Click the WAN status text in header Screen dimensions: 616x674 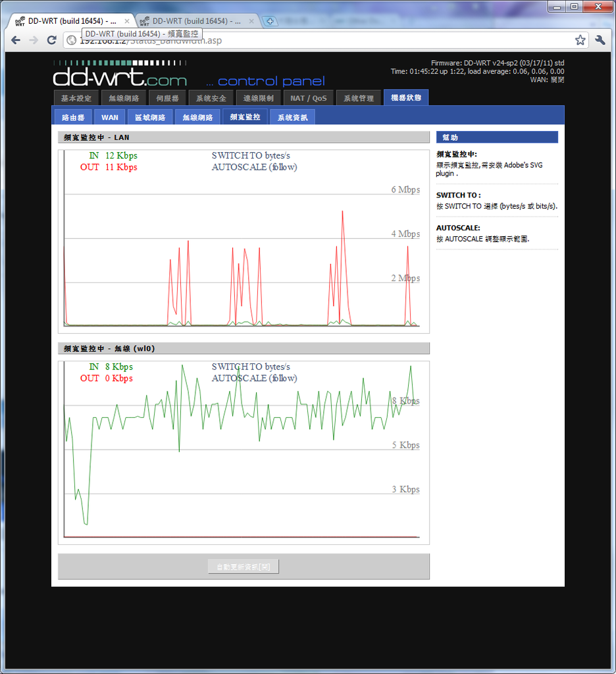pos(547,80)
